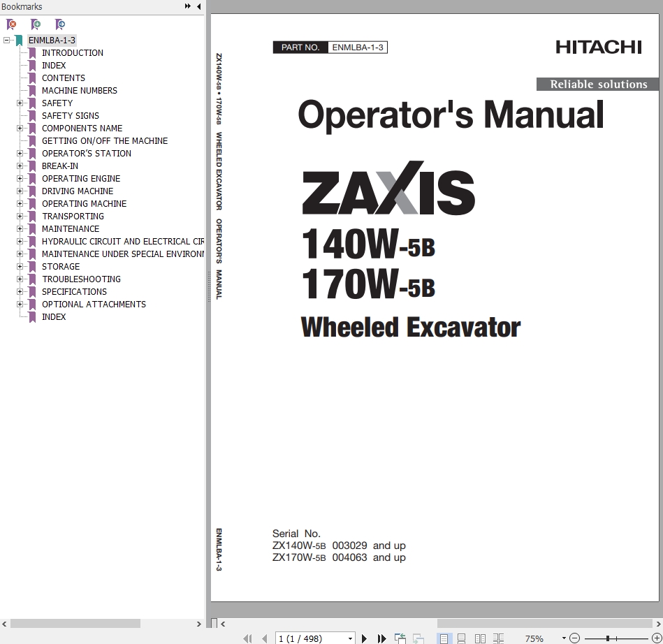Open the STORAGE bookmark
This screenshot has height=644, width=663.
coord(61,266)
